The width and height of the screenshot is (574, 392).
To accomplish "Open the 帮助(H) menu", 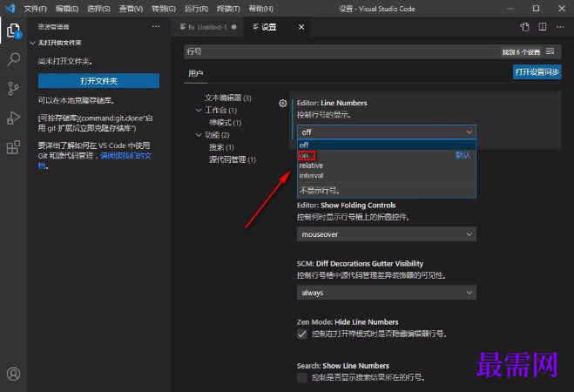I will pos(260,9).
